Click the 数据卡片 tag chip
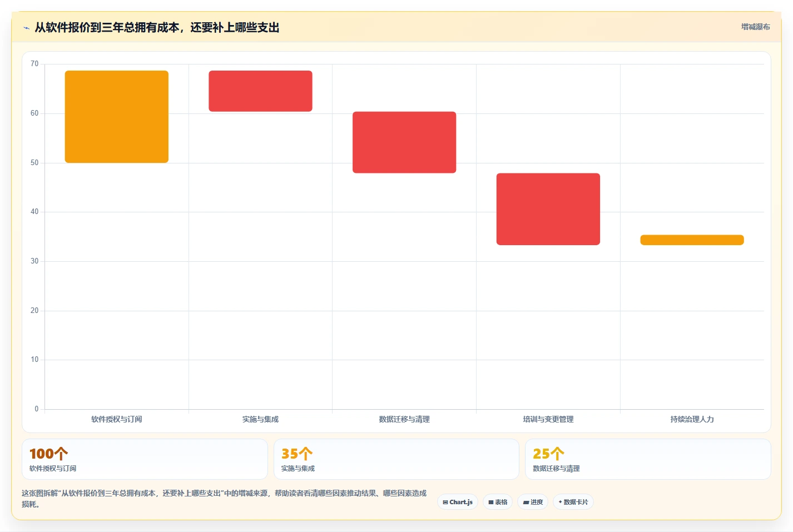Image resolution: width=793 pixels, height=532 pixels. pyautogui.click(x=573, y=502)
